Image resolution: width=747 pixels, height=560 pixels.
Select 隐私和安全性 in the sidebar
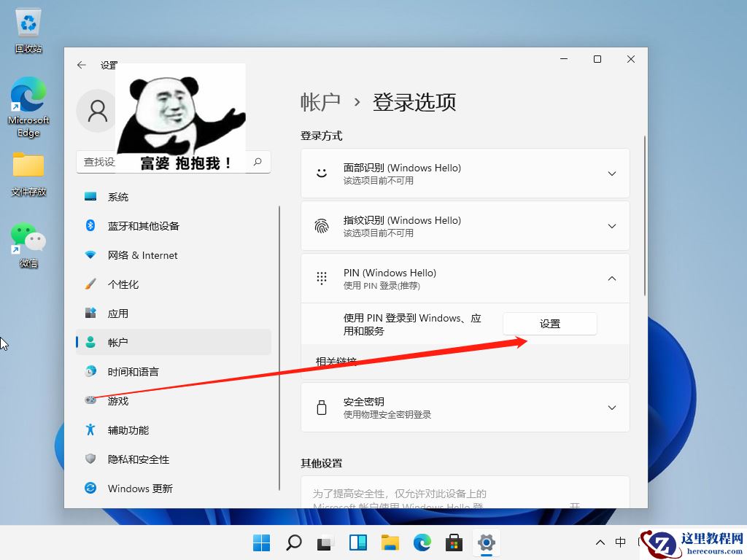[x=137, y=459]
